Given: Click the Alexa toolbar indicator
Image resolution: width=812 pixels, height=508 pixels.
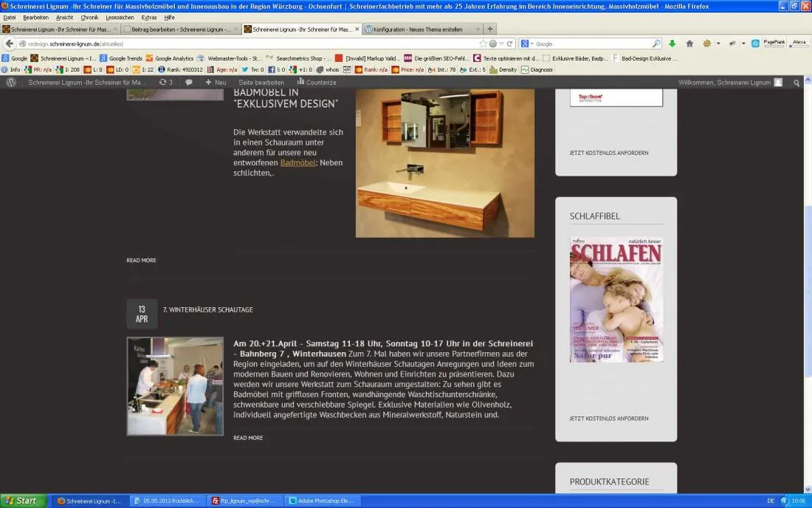Looking at the screenshot, I should point(799,44).
